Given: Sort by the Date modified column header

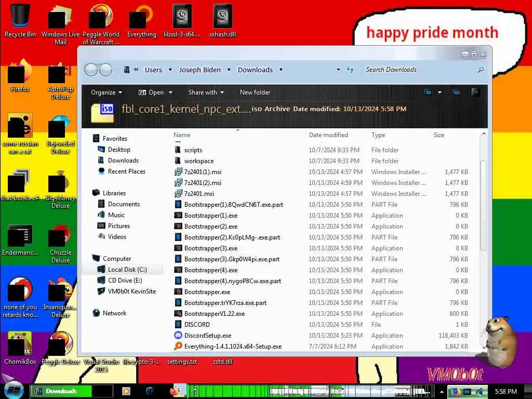Looking at the screenshot, I should click(328, 135).
